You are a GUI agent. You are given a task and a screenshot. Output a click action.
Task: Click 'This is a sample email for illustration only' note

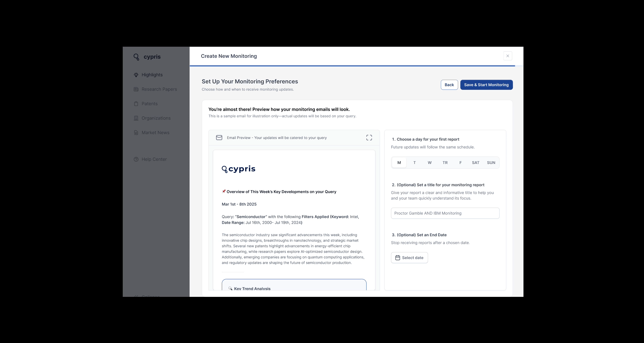(x=282, y=116)
